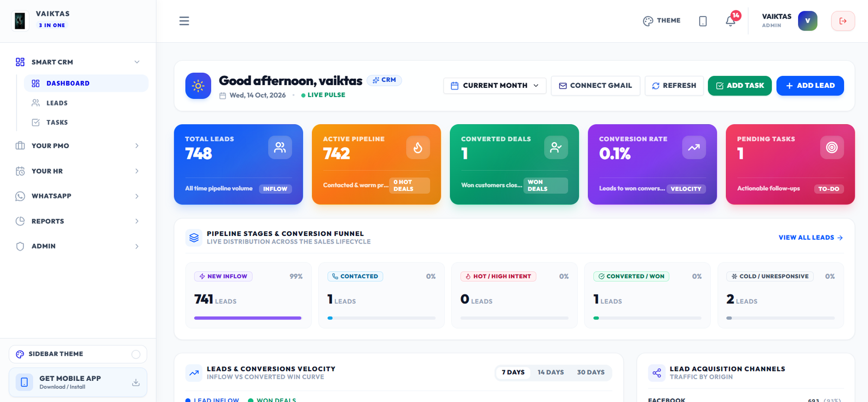Open the user avatar V
Viewport: 868px width, 402px height.
[x=807, y=21]
